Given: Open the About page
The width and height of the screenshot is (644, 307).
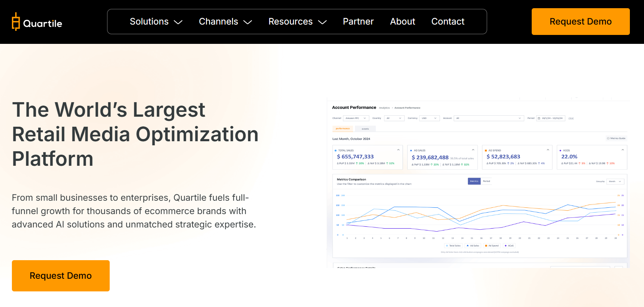Looking at the screenshot, I should (402, 22).
